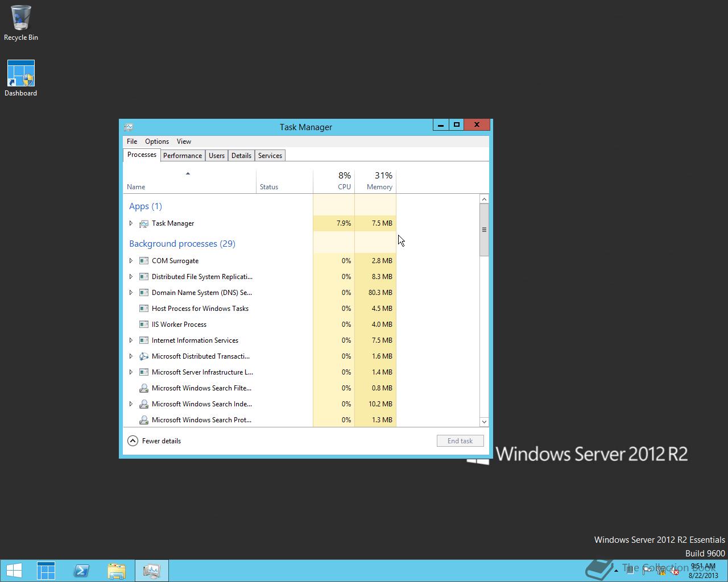Click the Apps (1) group heading

pyautogui.click(x=146, y=206)
